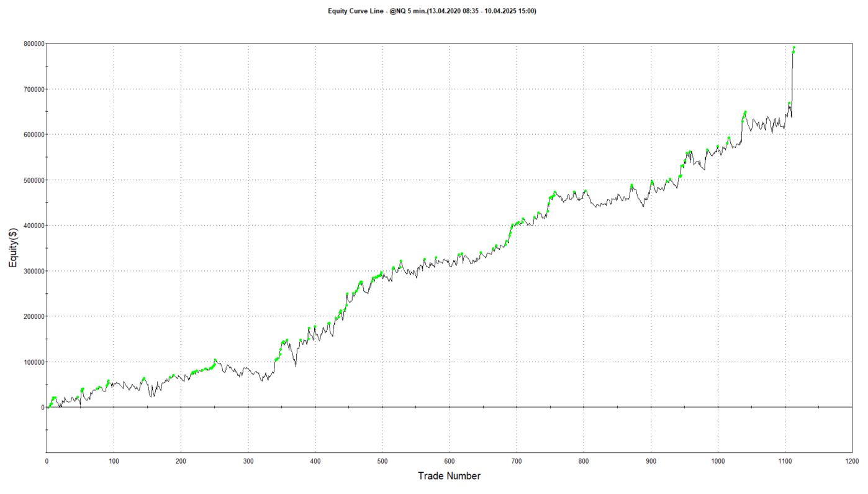Click trade number tick label 1000
The height and width of the screenshot is (494, 868).
(718, 462)
